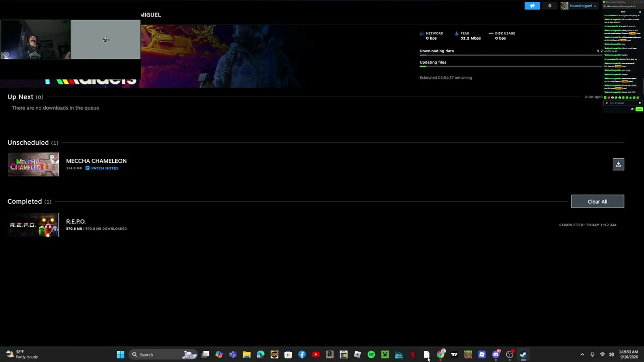
Task: Open Steam notifications bell
Action: [549, 6]
